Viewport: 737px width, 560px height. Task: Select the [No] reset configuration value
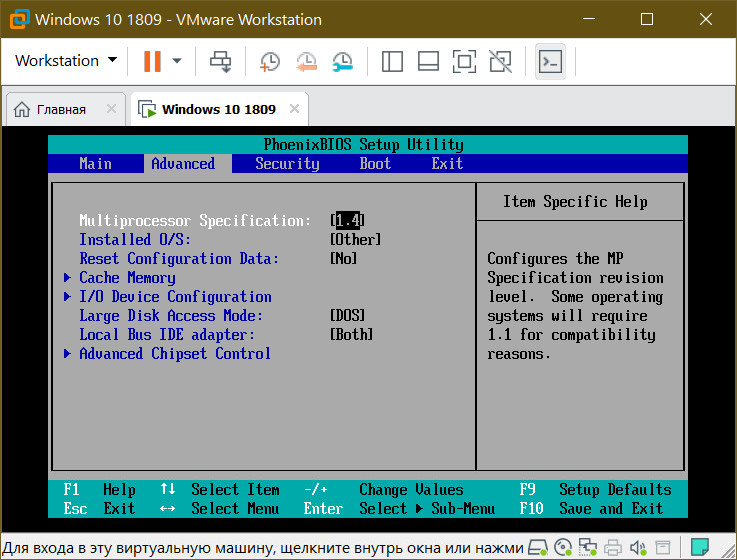coord(344,259)
